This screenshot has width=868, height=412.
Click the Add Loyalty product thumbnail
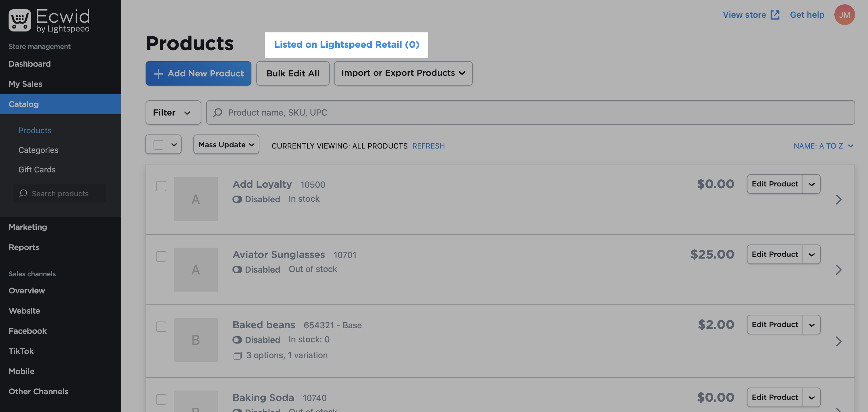pos(195,199)
